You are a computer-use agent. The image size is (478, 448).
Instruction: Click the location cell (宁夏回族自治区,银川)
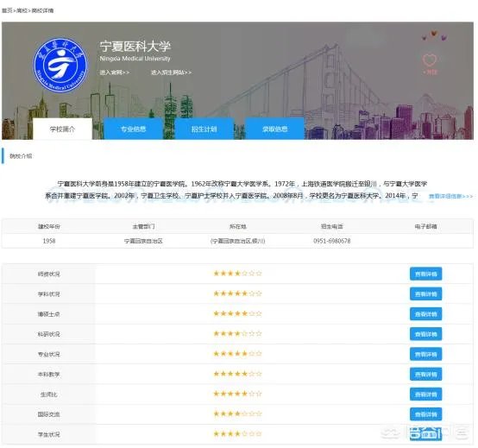click(237, 241)
